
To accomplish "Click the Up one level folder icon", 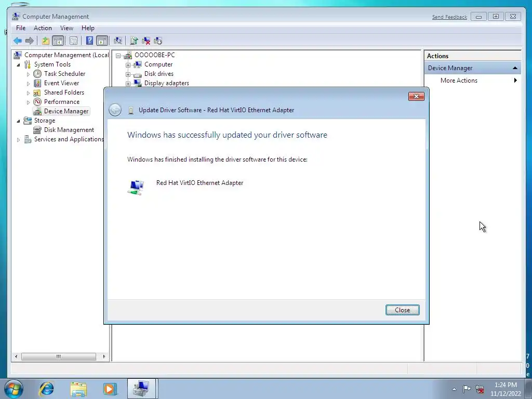I will click(46, 41).
